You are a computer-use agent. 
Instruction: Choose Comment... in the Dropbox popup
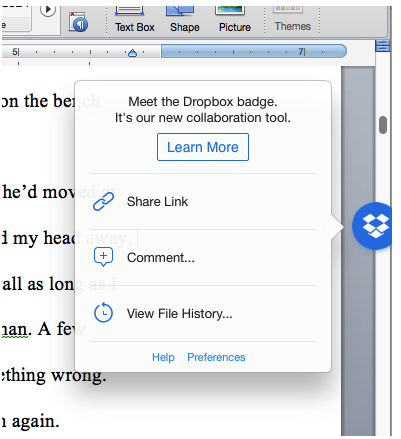203,258
